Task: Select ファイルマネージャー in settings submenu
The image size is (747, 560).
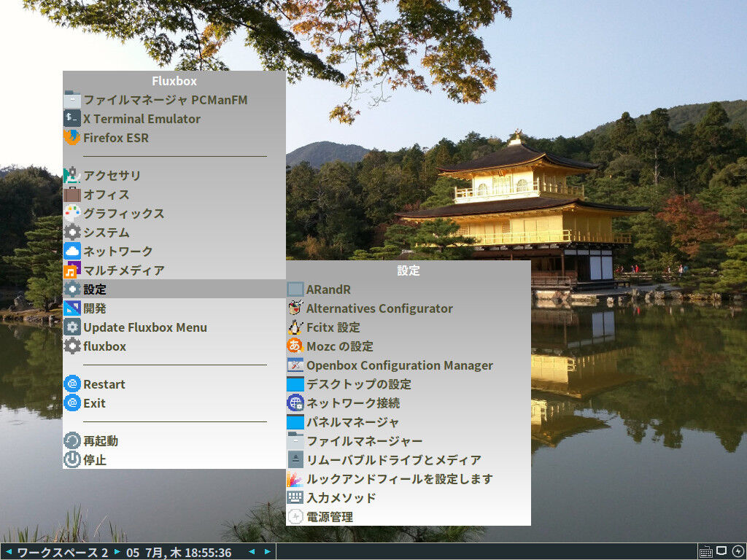Action: 409,441
